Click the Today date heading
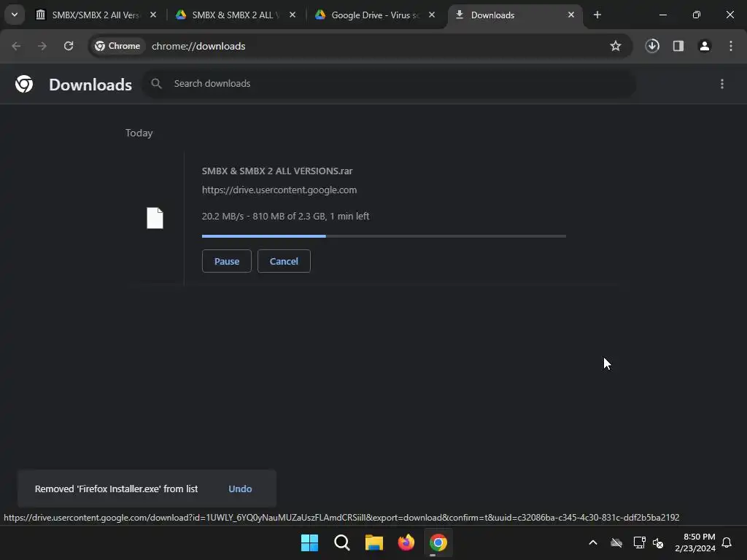Screen dimensions: 747x560 coord(139,133)
